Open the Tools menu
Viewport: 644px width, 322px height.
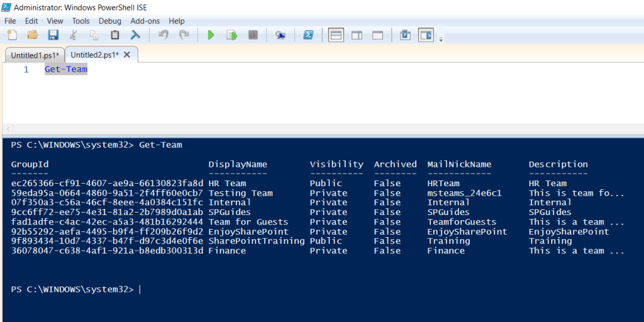pyautogui.click(x=81, y=21)
